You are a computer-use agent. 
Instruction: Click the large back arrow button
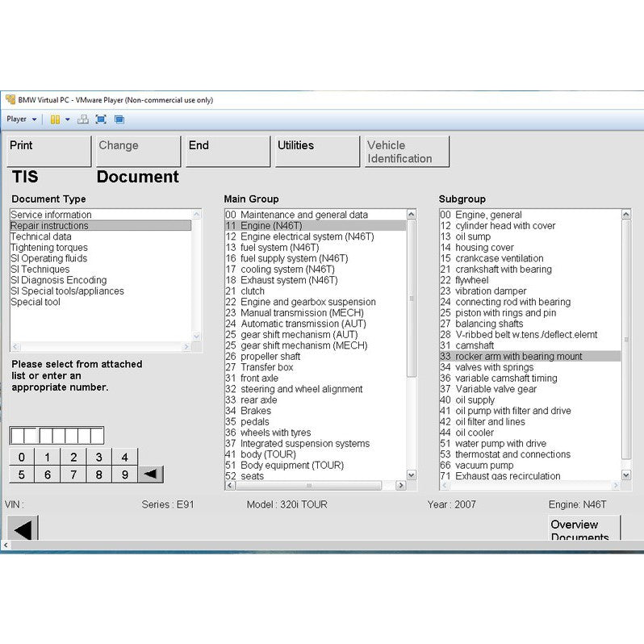point(23,529)
